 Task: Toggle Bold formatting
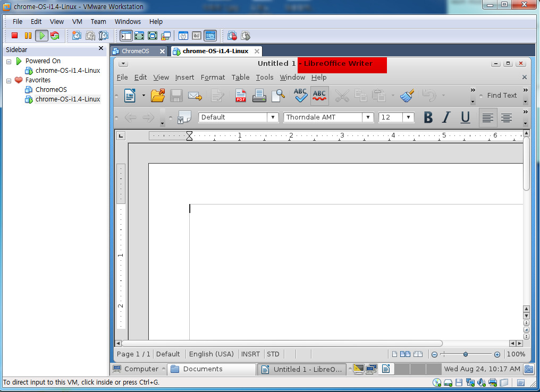(x=428, y=117)
